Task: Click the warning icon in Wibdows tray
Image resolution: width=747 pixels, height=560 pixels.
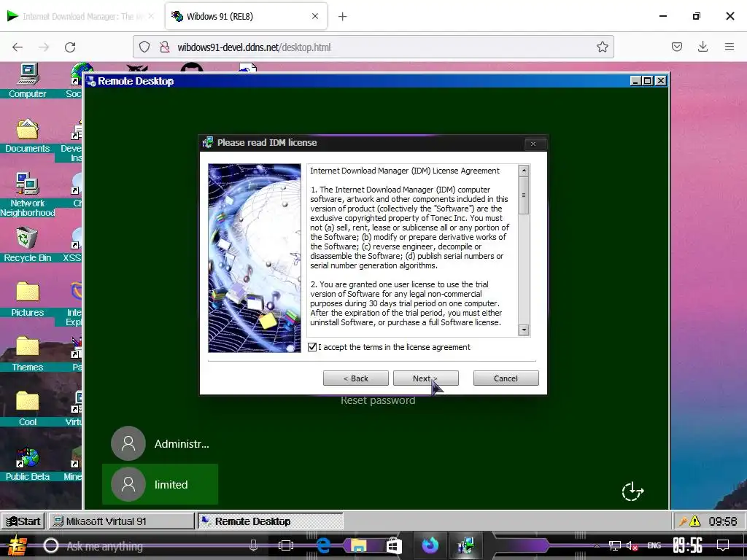Action: point(695,521)
